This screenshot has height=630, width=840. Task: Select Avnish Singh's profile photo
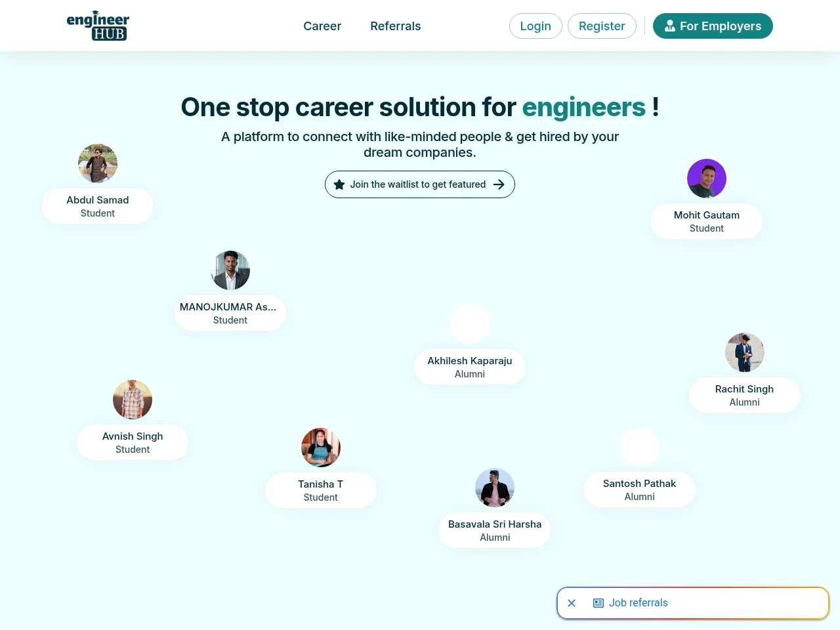(133, 400)
